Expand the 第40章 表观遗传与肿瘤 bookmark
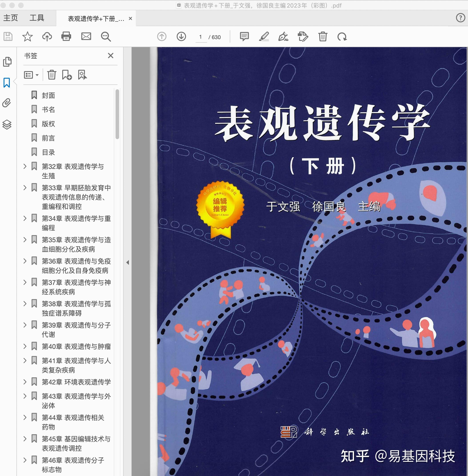468x476 pixels. click(x=25, y=346)
